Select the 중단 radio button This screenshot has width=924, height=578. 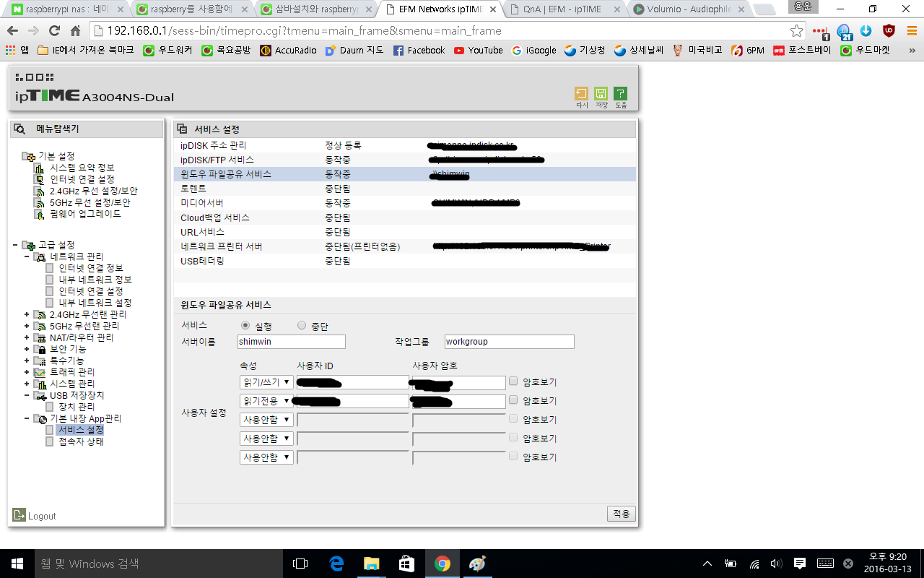point(302,326)
